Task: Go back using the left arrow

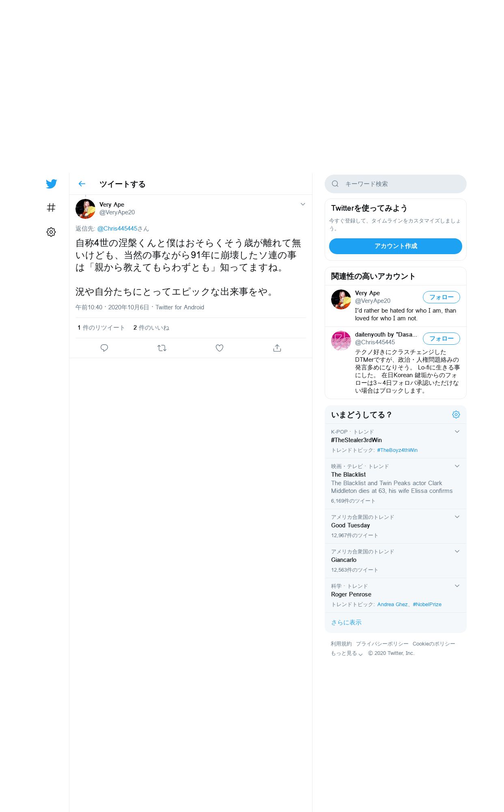Action: pos(82,184)
